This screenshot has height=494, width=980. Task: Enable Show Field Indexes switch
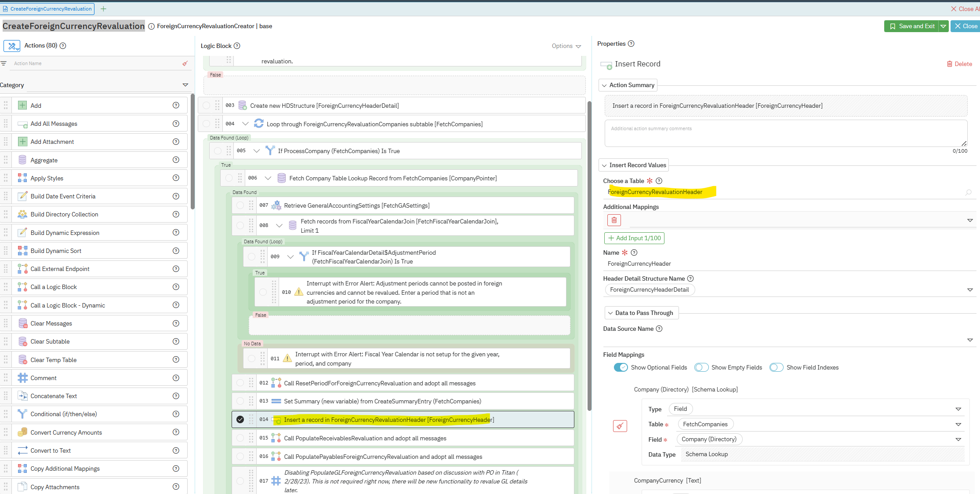[x=777, y=367]
